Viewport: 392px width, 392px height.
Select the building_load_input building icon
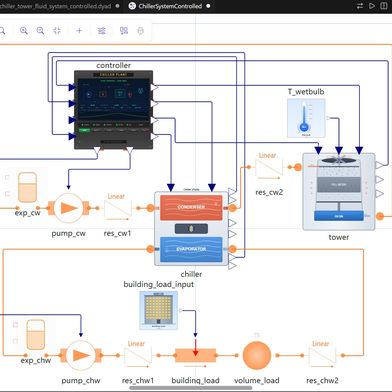159,310
